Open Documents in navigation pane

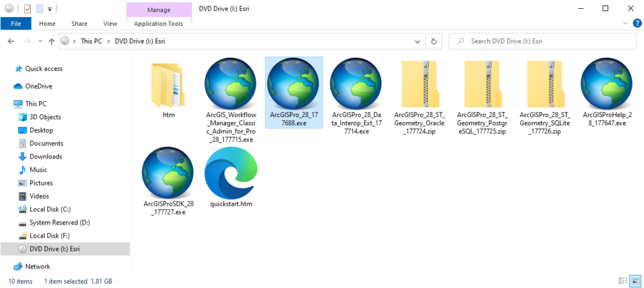click(47, 143)
